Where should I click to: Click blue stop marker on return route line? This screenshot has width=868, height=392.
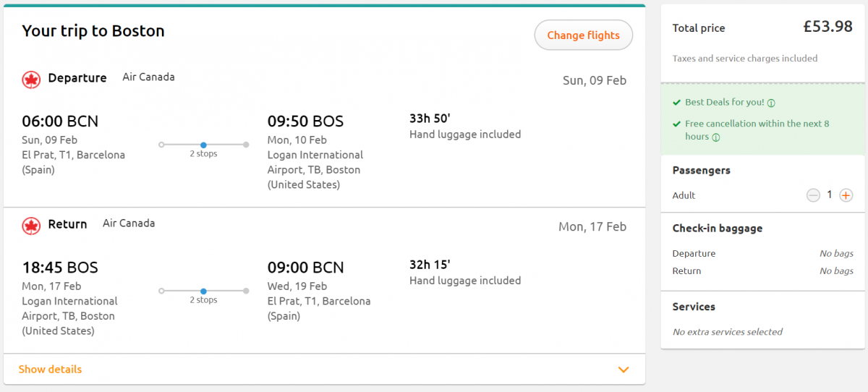(203, 291)
